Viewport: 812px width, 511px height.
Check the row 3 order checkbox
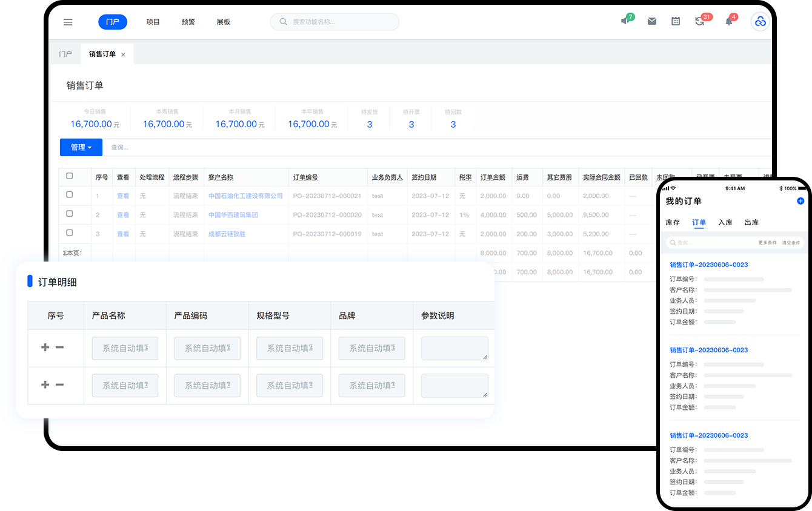[70, 233]
